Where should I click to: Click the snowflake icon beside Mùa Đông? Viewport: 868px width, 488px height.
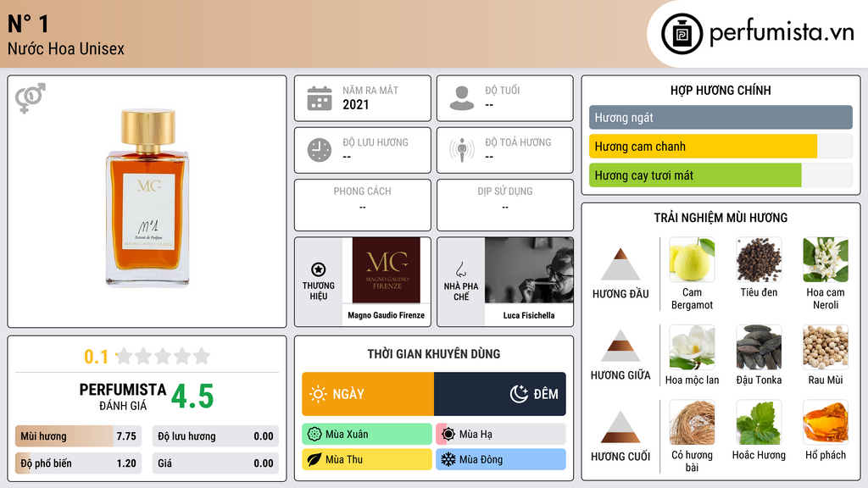point(448,460)
